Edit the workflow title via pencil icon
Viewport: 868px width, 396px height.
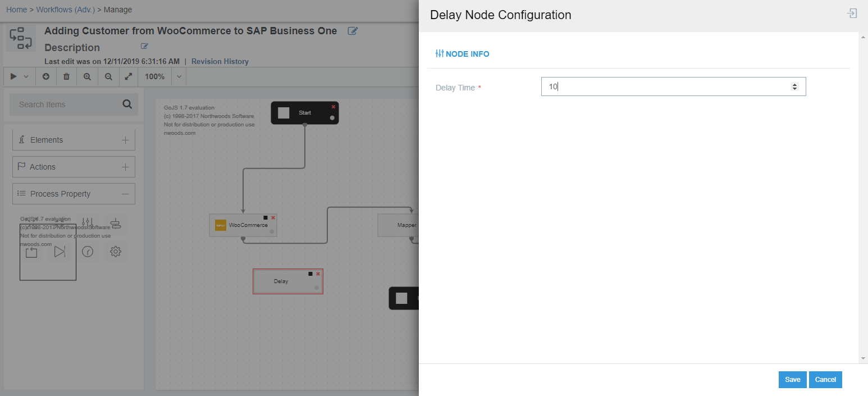[353, 31]
